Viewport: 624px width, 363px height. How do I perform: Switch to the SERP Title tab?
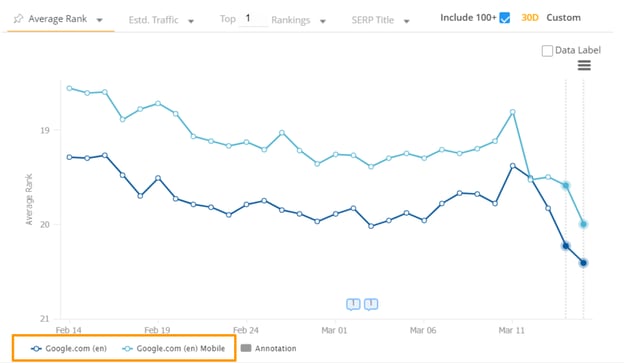[372, 20]
